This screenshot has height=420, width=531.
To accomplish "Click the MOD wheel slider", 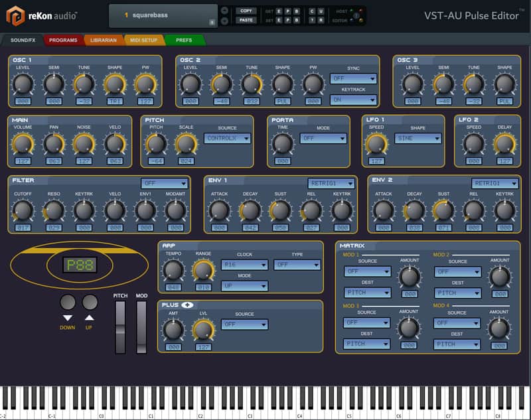I will tap(141, 327).
